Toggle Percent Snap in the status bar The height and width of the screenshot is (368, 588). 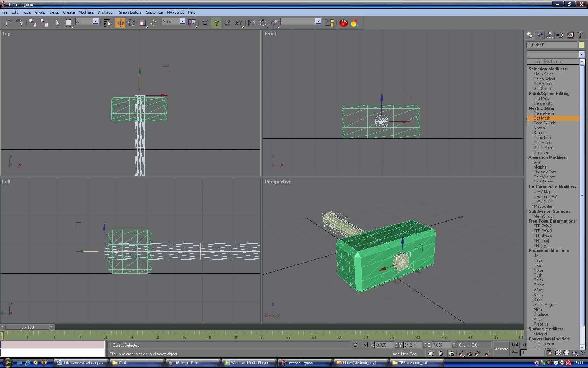(x=477, y=354)
